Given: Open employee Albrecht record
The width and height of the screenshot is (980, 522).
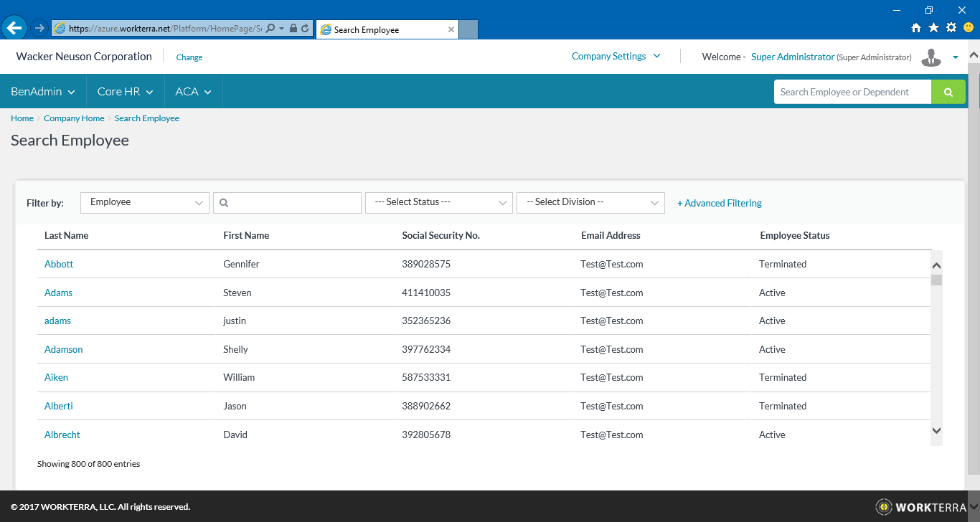Looking at the screenshot, I should tap(62, 435).
